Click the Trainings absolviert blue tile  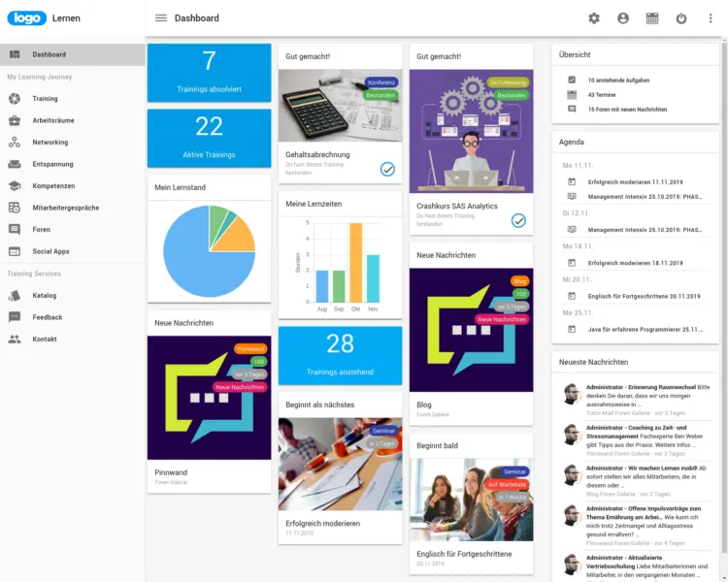(x=210, y=73)
